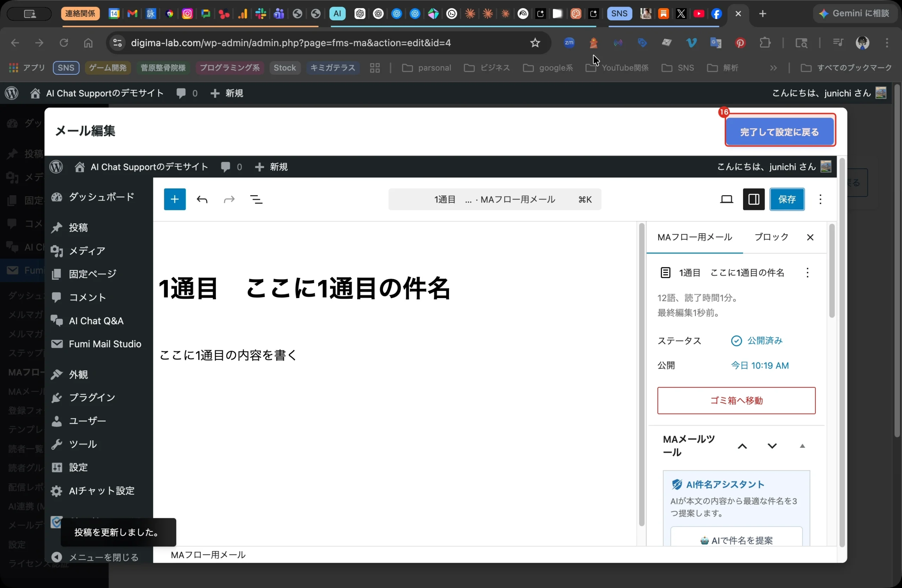The width and height of the screenshot is (902, 588).
Task: Click the redo arrow in editor toolbar
Action: (229, 199)
